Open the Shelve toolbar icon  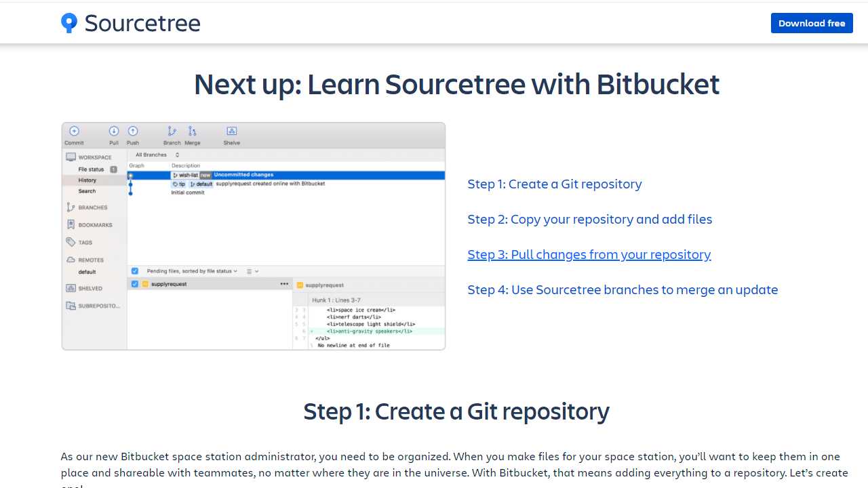[231, 131]
